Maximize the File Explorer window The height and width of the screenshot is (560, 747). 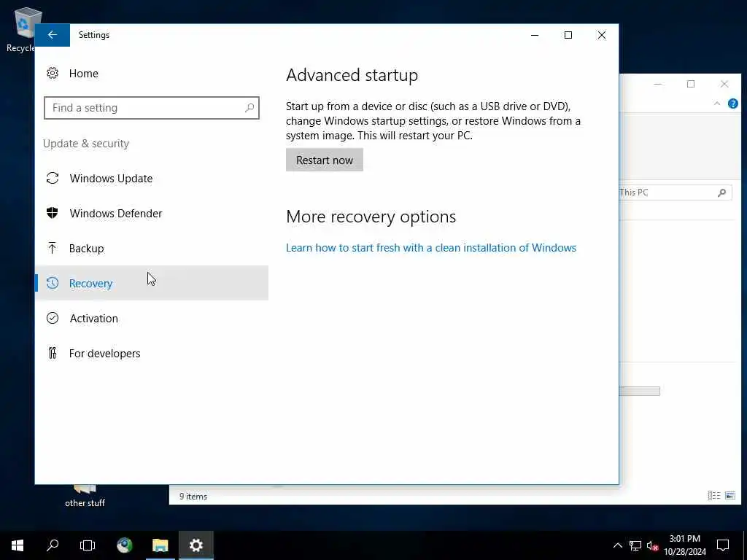click(x=691, y=85)
